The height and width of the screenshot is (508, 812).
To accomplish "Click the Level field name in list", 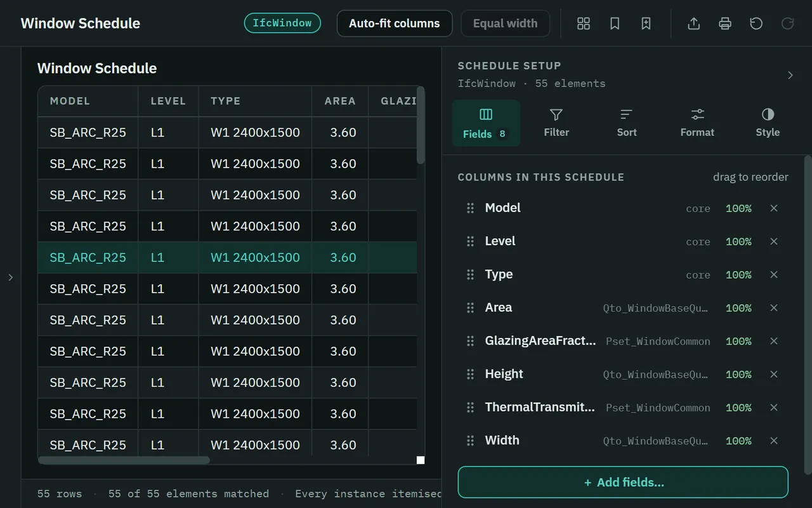I will point(500,241).
